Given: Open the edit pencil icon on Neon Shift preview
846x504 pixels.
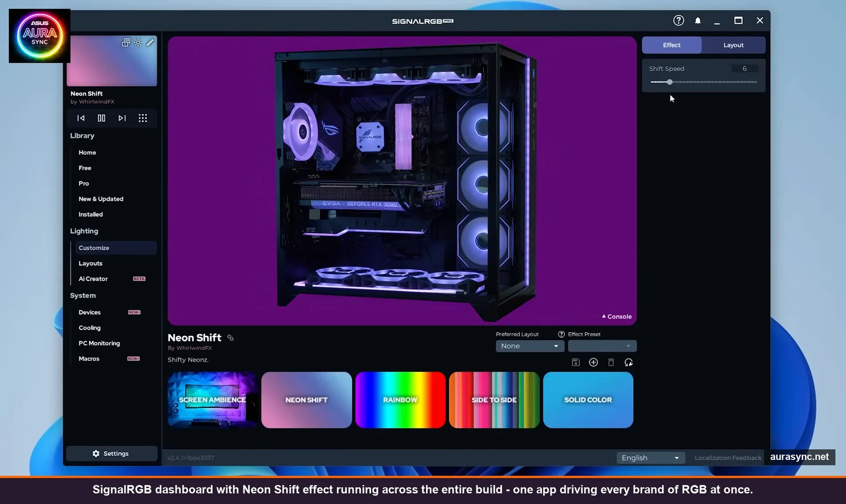Looking at the screenshot, I should tap(150, 42).
